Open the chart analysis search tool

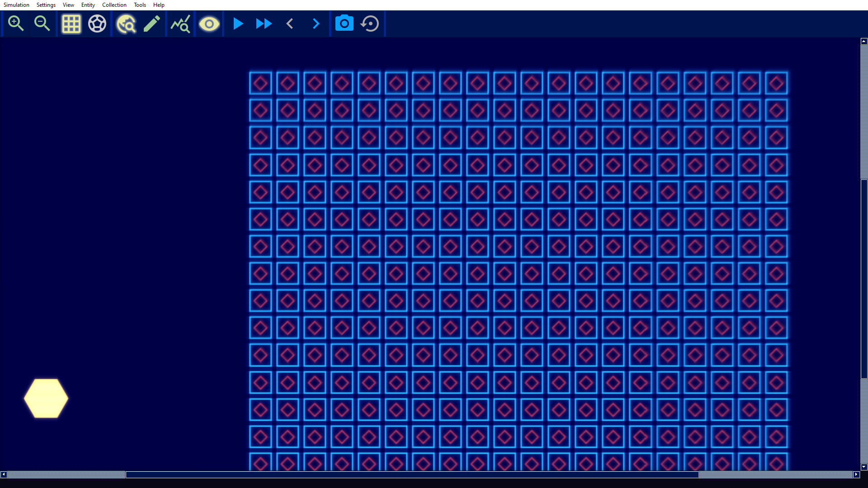pos(180,23)
